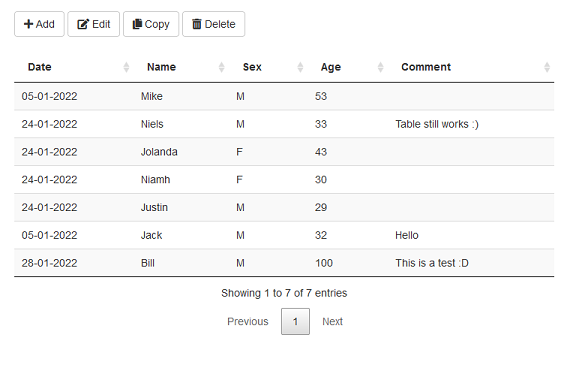Click the clipboard icon on Copy button

pyautogui.click(x=137, y=24)
